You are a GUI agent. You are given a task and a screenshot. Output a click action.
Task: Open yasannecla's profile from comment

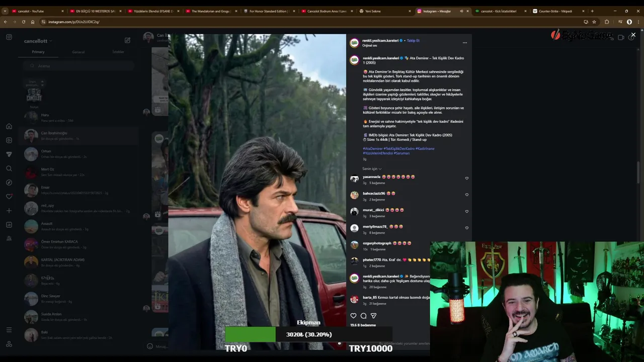[x=371, y=177]
